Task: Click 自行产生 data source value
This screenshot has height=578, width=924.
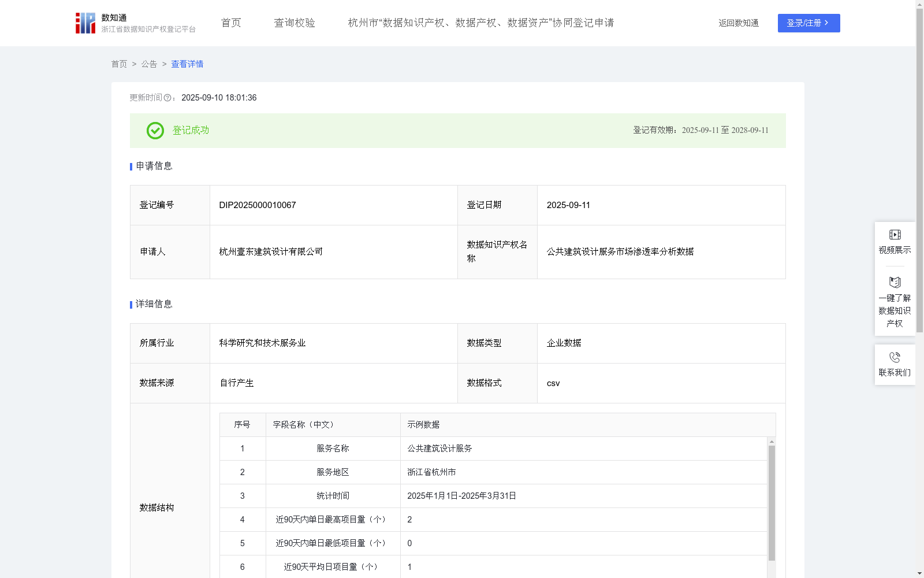Action: pyautogui.click(x=236, y=383)
